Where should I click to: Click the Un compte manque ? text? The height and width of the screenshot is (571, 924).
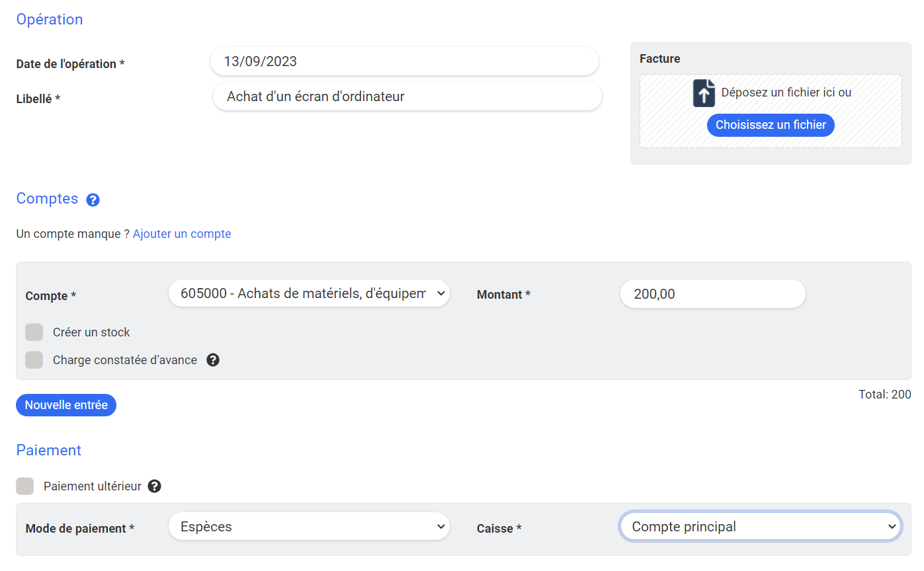pos(73,234)
